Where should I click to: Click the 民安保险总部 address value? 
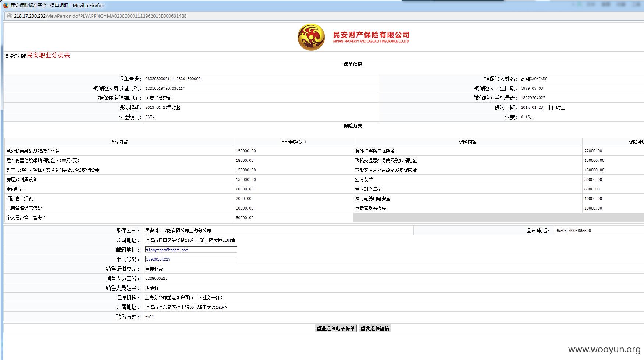(x=159, y=98)
